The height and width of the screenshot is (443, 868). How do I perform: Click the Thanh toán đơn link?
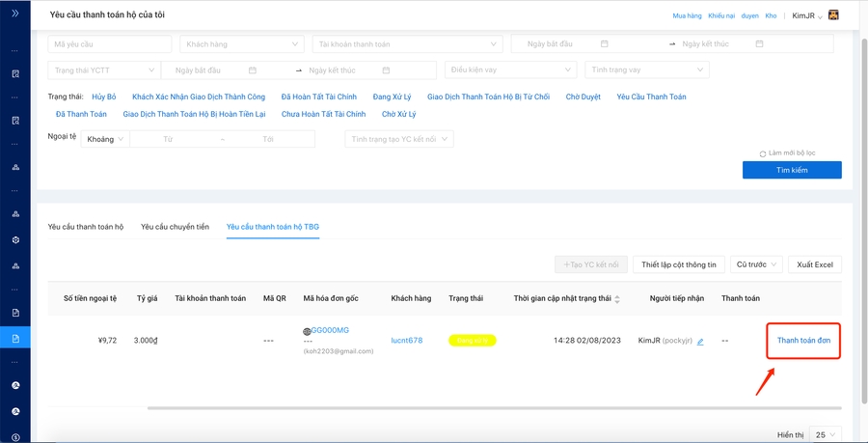coord(803,341)
